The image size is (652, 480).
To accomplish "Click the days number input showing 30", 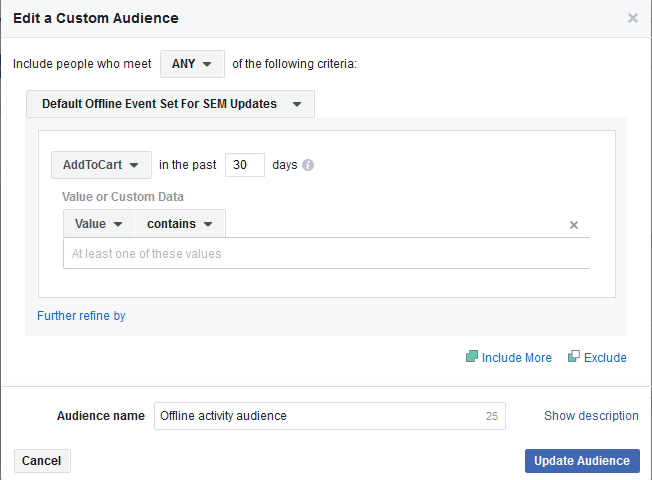I will tap(244, 165).
